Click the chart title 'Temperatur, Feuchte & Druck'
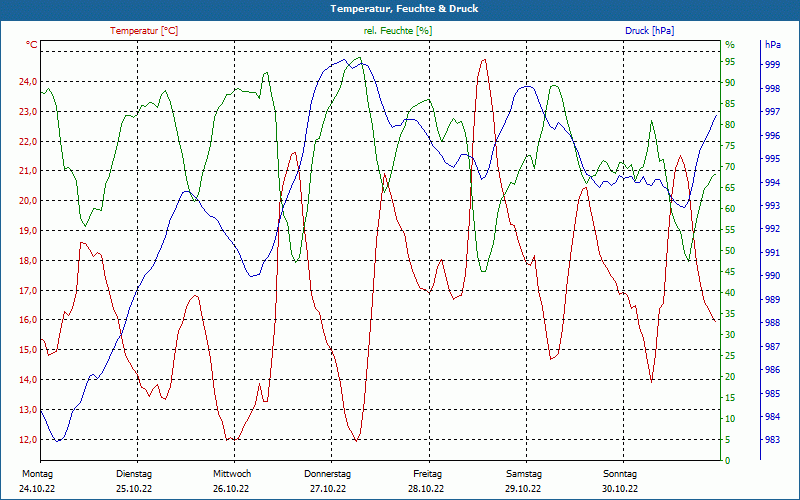 pos(404,9)
